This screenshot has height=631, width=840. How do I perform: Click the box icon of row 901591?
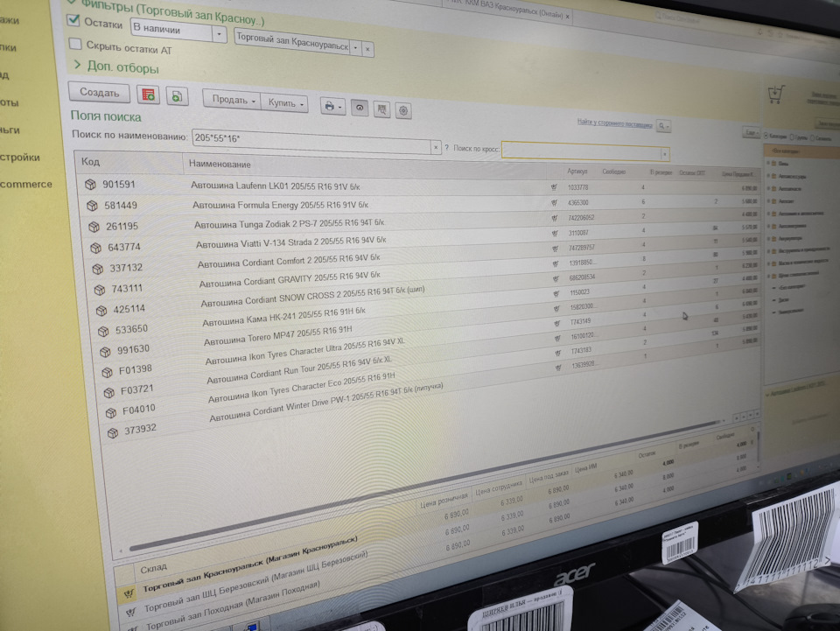click(90, 185)
